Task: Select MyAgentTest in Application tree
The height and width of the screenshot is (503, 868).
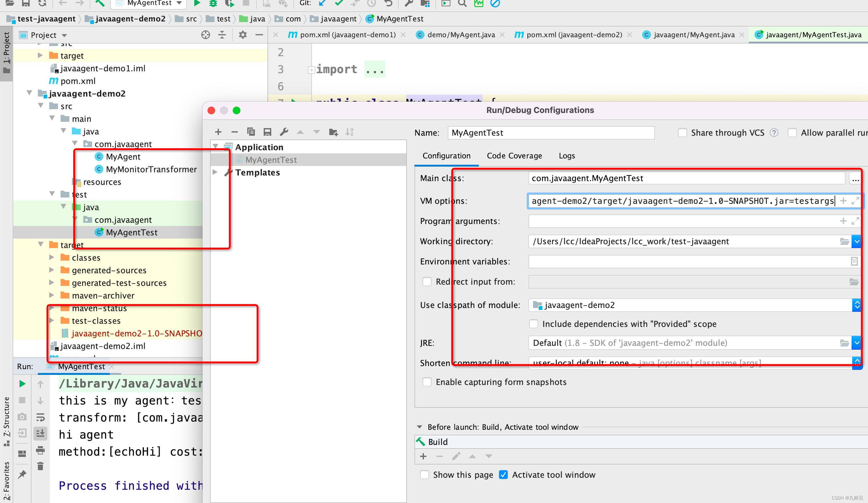Action: [270, 159]
